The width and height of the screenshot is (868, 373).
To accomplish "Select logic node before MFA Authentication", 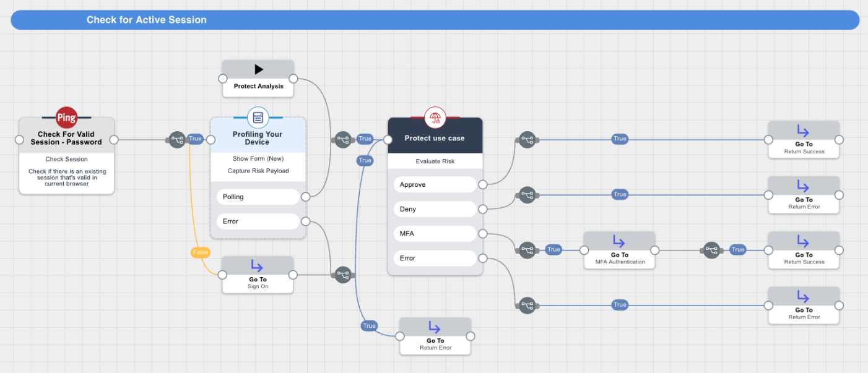I will (527, 250).
